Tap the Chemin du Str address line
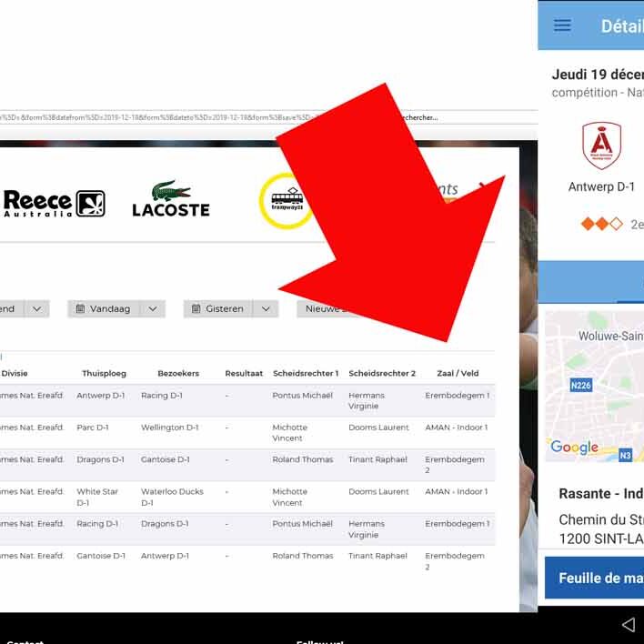 (601, 519)
